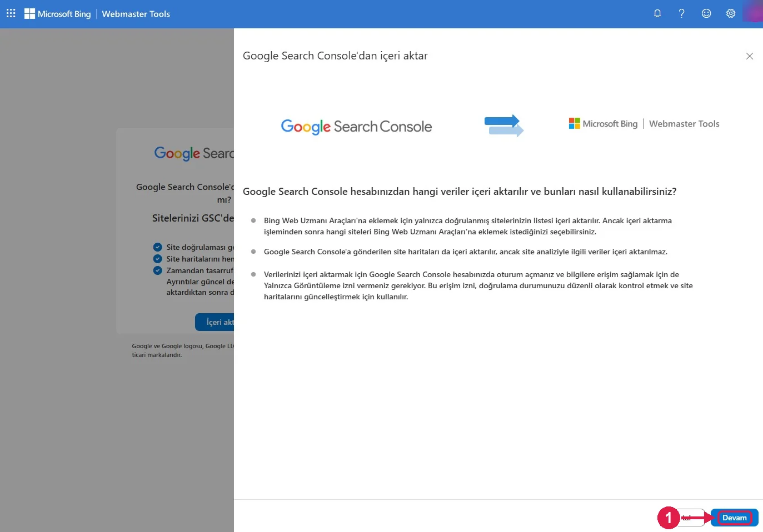Click the paragraph starting 'Verilerinizi içeri aktarmak için'
The width and height of the screenshot is (763, 532).
click(x=478, y=285)
